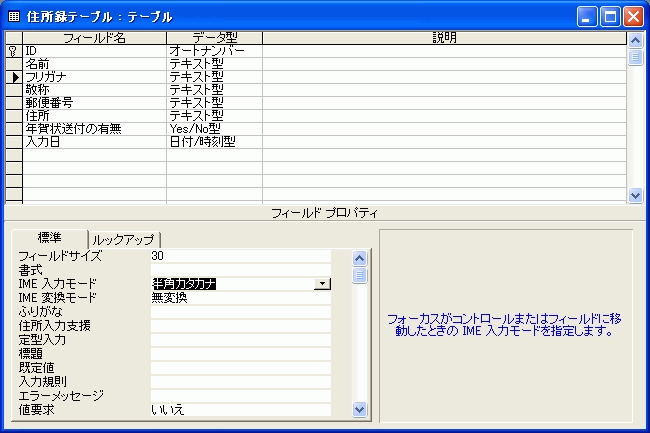Screen dimensions: 650x433
Task: Click the エラーメッセージ property input field
Action: tap(241, 396)
